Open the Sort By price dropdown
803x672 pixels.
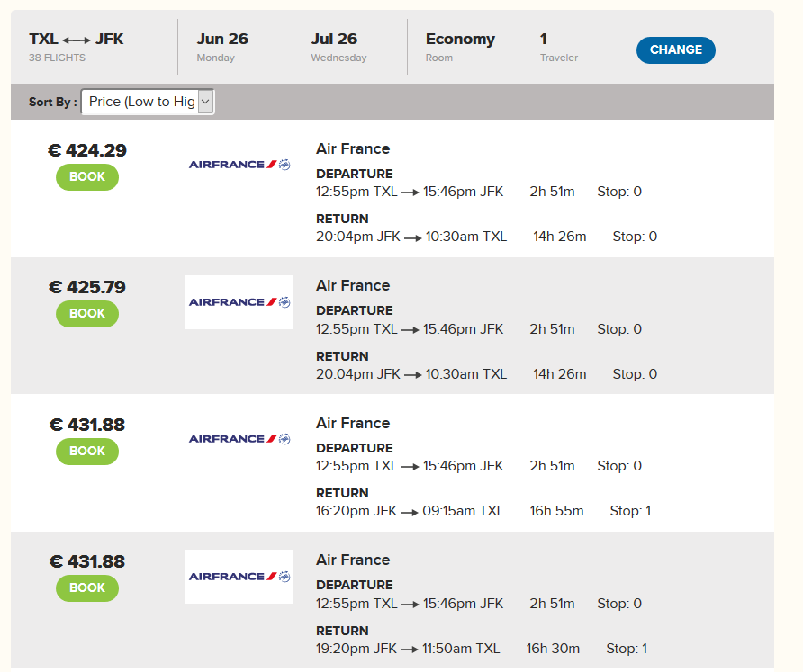pyautogui.click(x=148, y=102)
